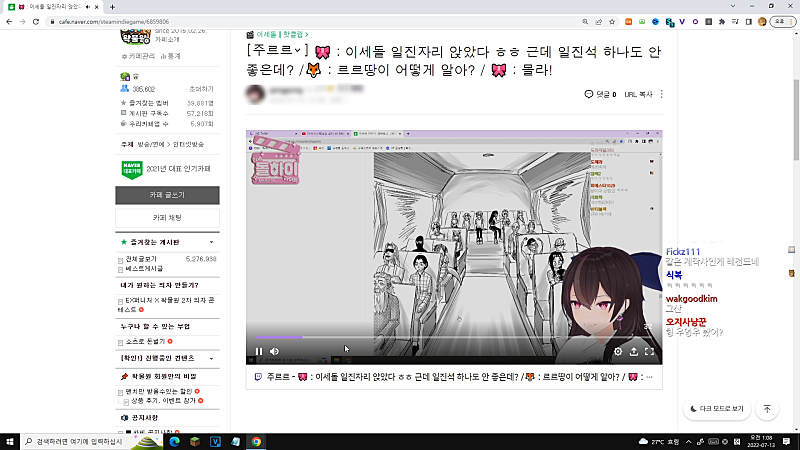
Task: Mute the tab via its audio icon
Action: (88, 7)
